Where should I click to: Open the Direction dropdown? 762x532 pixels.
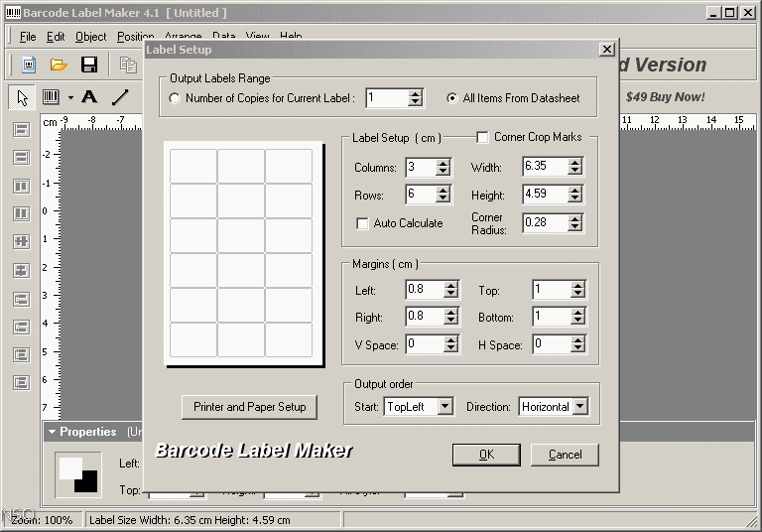point(580,406)
